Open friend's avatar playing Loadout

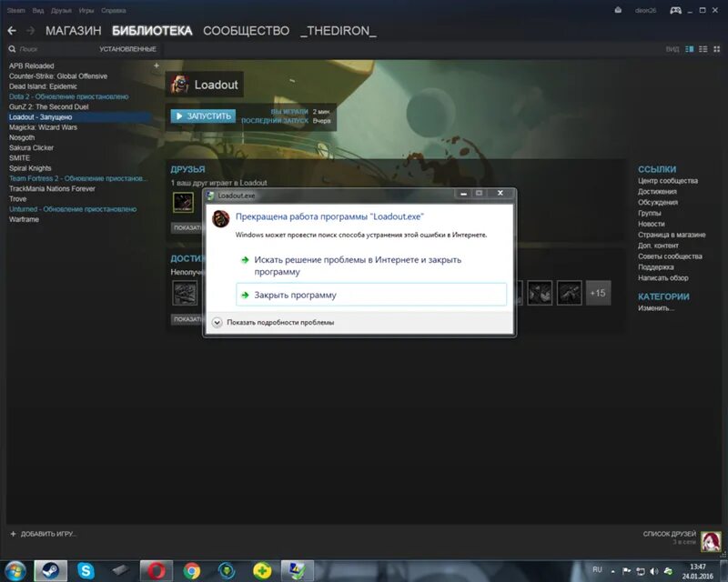[x=184, y=203]
